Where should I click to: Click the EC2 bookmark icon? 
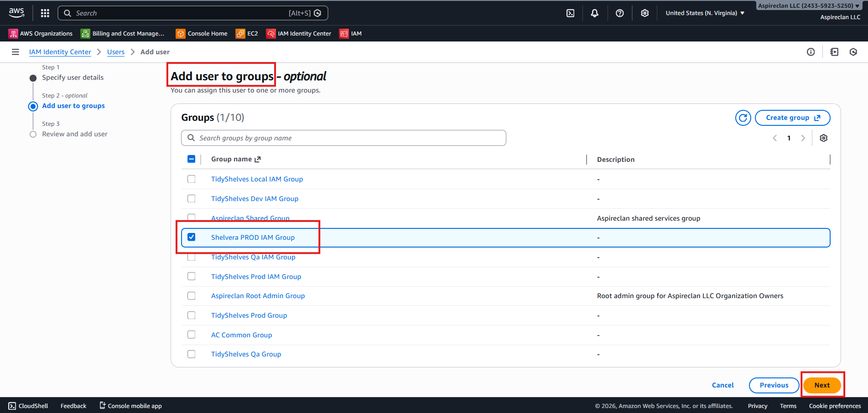point(240,34)
